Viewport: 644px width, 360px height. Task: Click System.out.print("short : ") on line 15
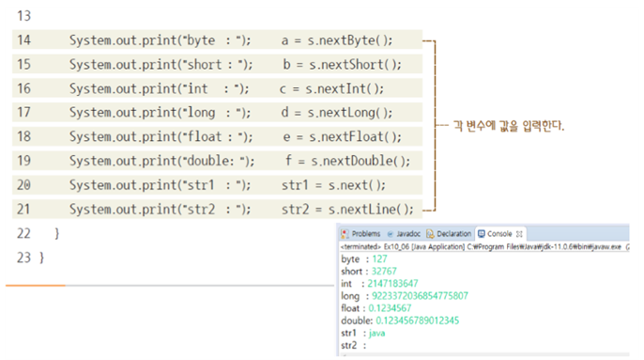click(x=161, y=65)
